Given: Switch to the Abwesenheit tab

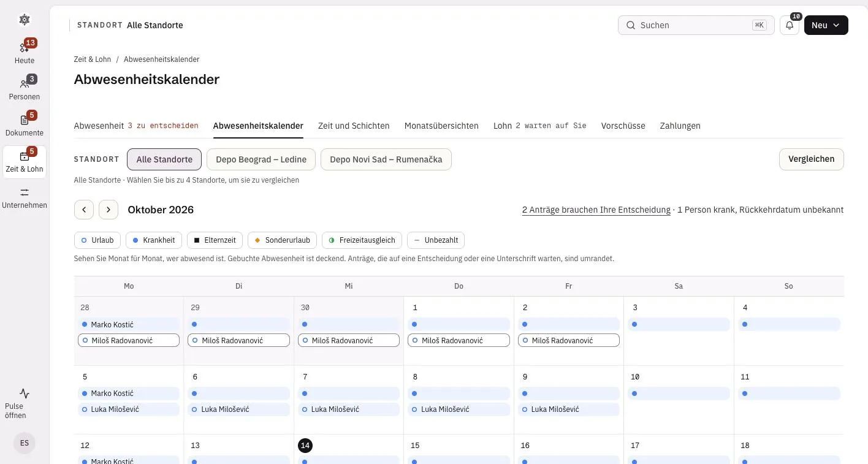Looking at the screenshot, I should click(x=136, y=126).
